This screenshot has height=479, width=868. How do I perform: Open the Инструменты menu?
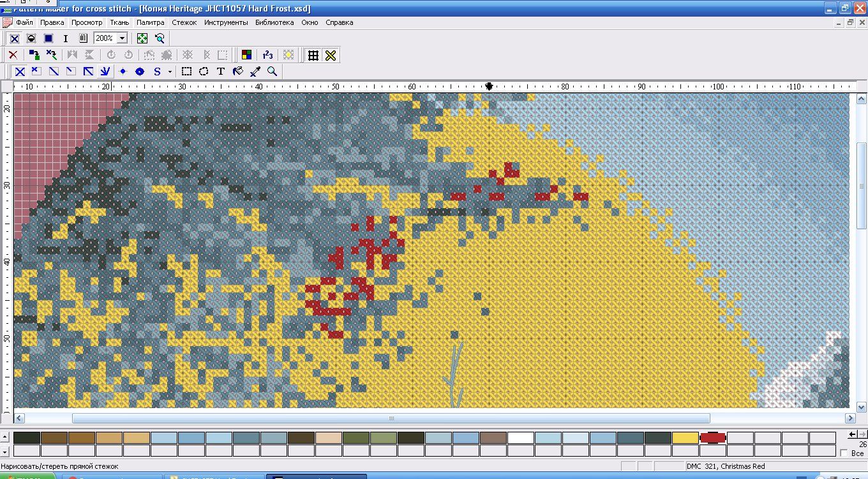point(226,22)
